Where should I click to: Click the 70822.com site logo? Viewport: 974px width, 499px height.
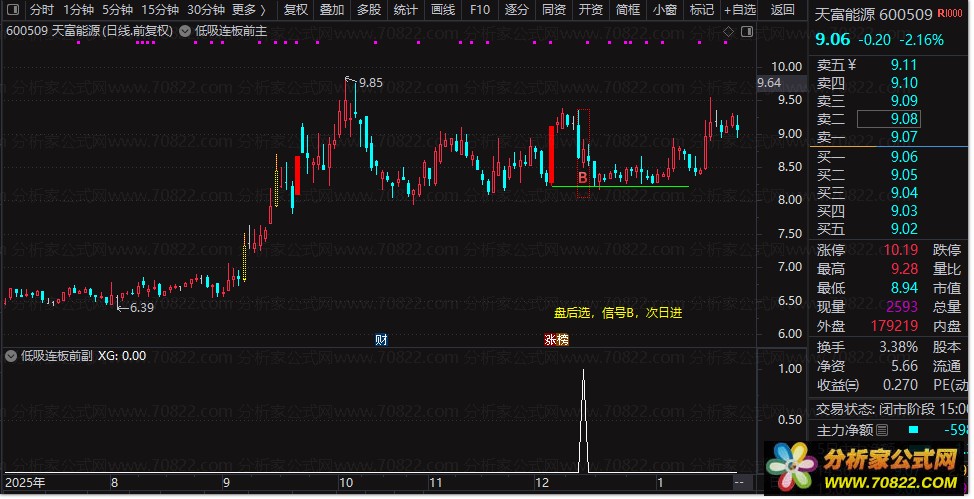click(863, 469)
